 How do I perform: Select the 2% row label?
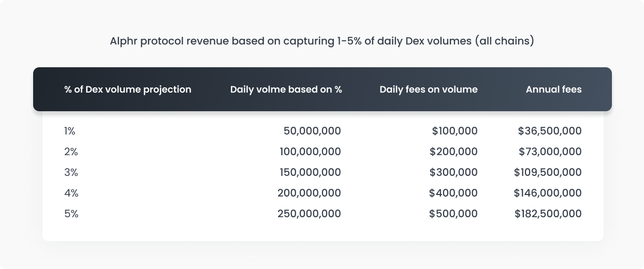click(x=71, y=152)
